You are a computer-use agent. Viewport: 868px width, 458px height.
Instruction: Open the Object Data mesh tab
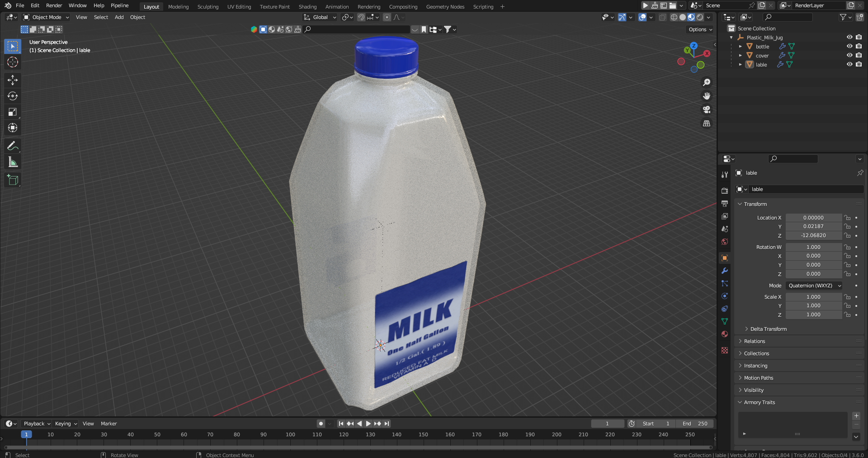point(725,321)
